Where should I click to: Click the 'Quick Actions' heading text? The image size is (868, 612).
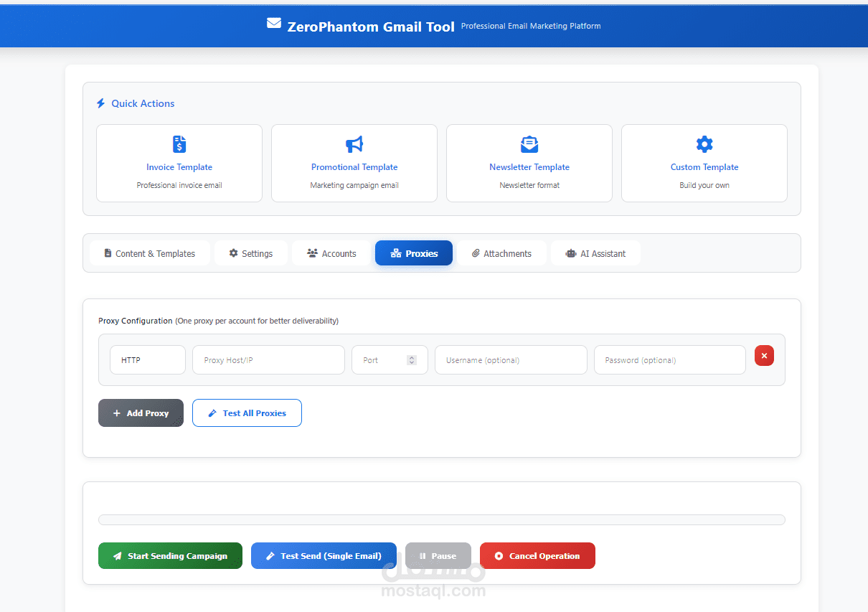pyautogui.click(x=143, y=103)
